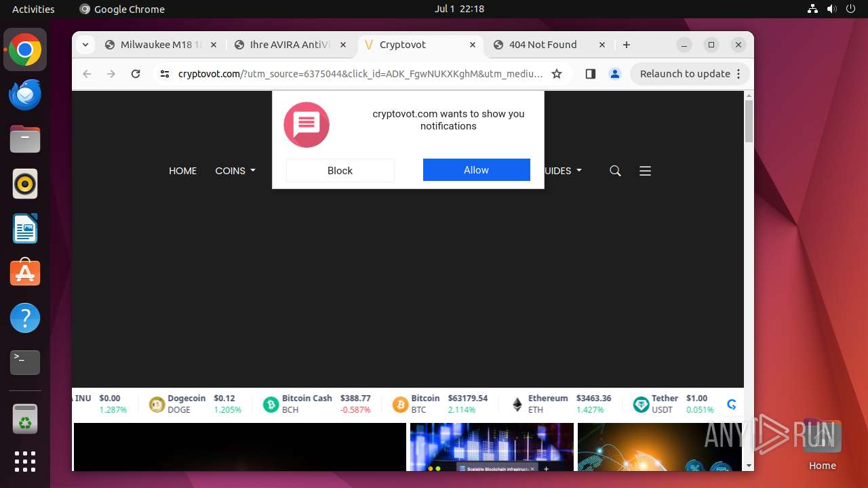Click Google Chrome icon in dock
This screenshot has width=868, height=488.
(25, 50)
